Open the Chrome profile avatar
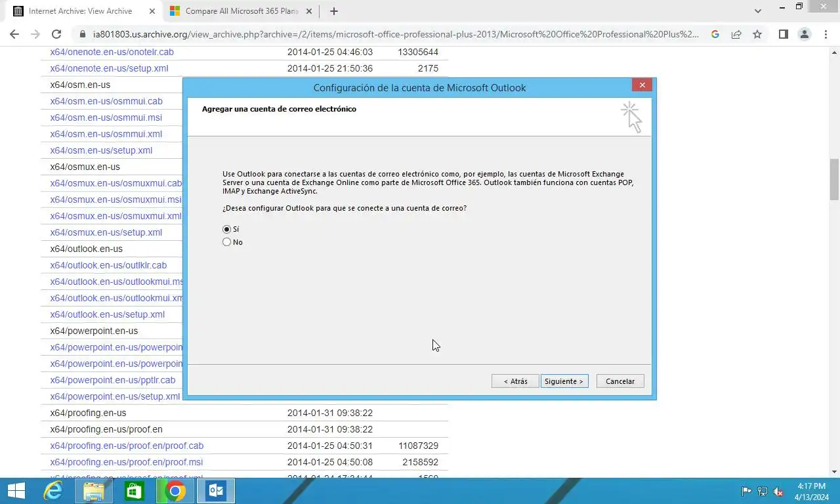Image resolution: width=840 pixels, height=504 pixels. point(805,34)
